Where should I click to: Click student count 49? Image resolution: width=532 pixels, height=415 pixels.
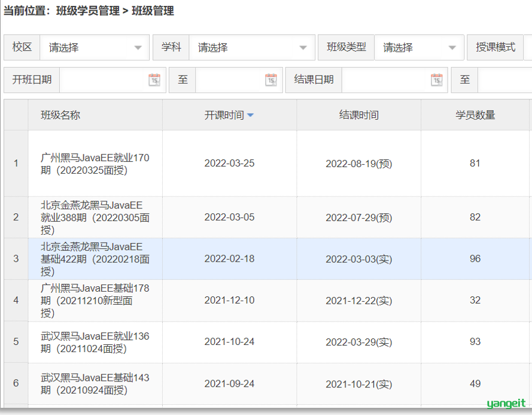[475, 384]
